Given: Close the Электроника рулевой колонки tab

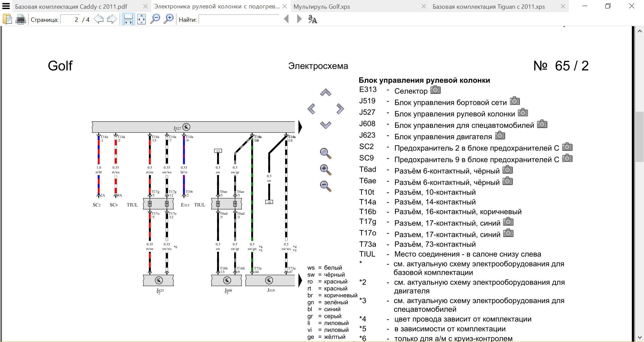Looking at the screenshot, I should coord(284,6).
